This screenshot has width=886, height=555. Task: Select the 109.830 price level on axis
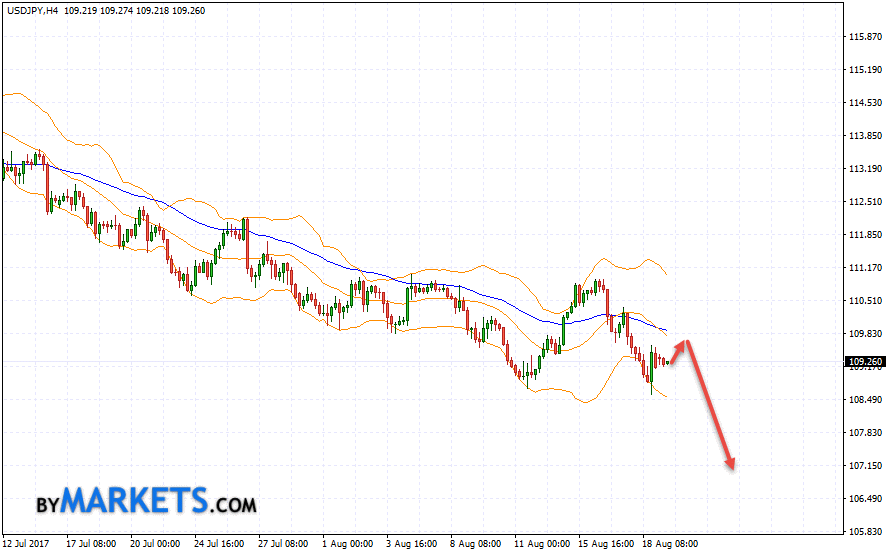pyautogui.click(x=862, y=334)
